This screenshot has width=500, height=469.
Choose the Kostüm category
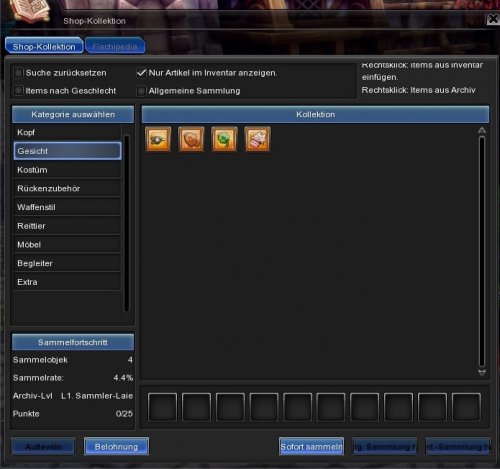[x=67, y=170]
